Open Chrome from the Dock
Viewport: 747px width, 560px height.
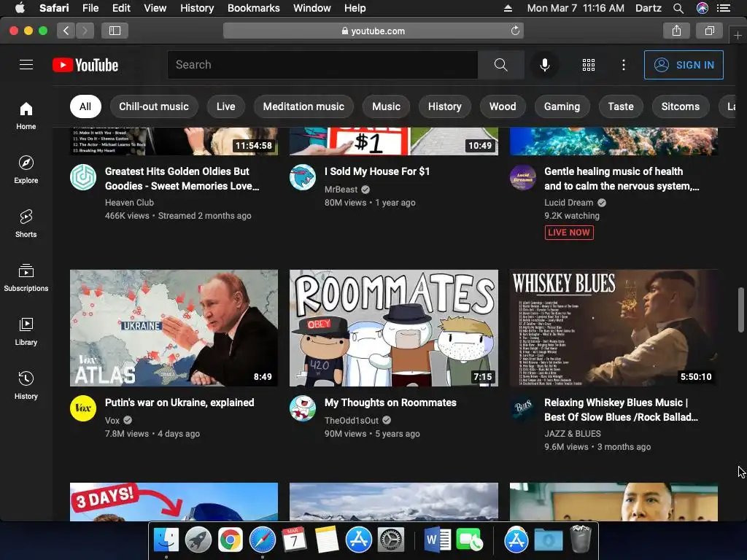click(x=230, y=540)
